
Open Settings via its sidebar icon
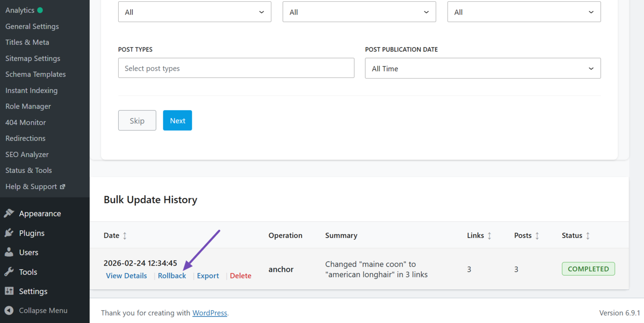(10, 291)
